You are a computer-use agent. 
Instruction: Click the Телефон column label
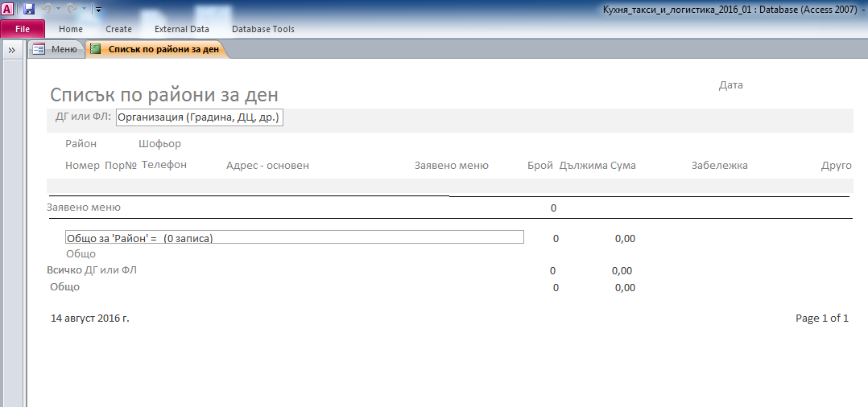click(164, 165)
